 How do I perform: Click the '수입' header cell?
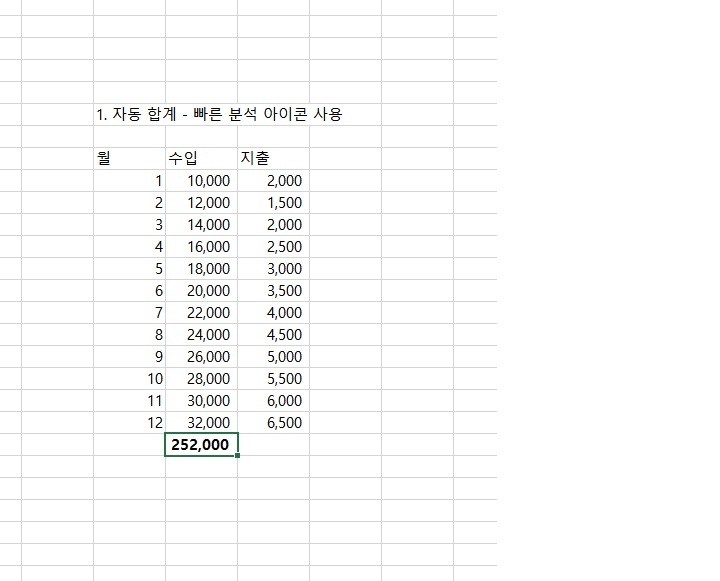pos(201,158)
